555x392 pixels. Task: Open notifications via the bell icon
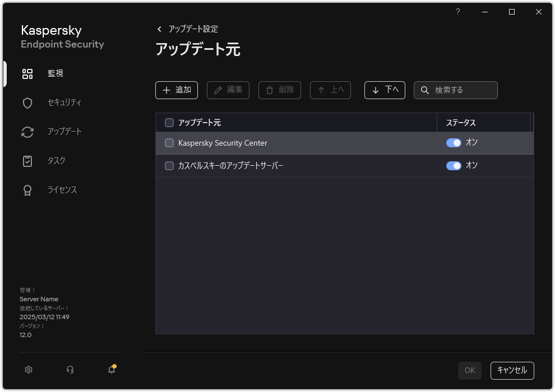point(111,370)
